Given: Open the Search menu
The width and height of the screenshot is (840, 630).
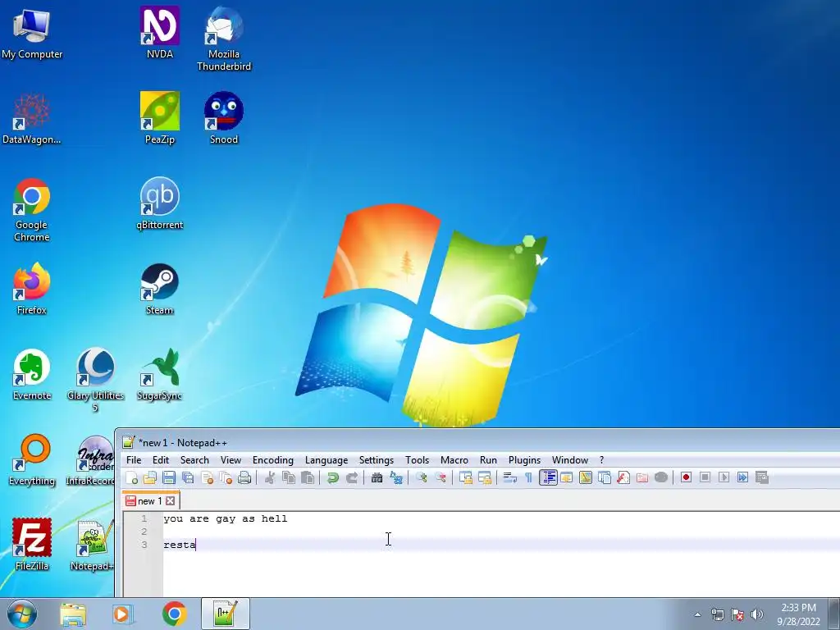Looking at the screenshot, I should 194,460.
